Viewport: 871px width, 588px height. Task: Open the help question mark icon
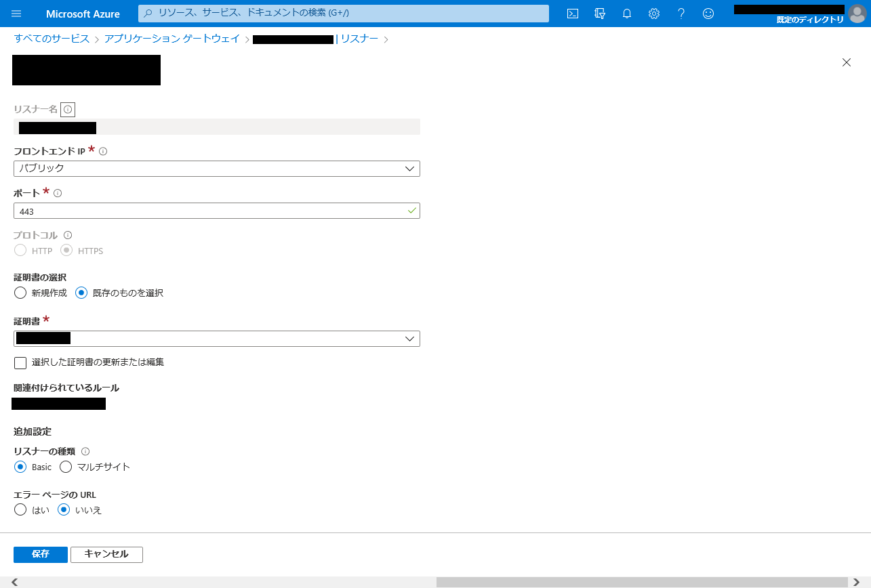(681, 14)
